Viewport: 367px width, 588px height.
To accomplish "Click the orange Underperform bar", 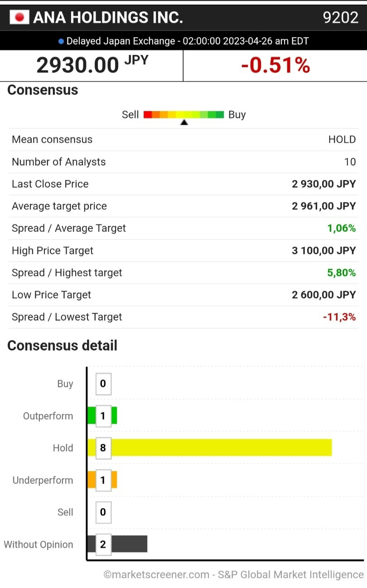I will 114,480.
